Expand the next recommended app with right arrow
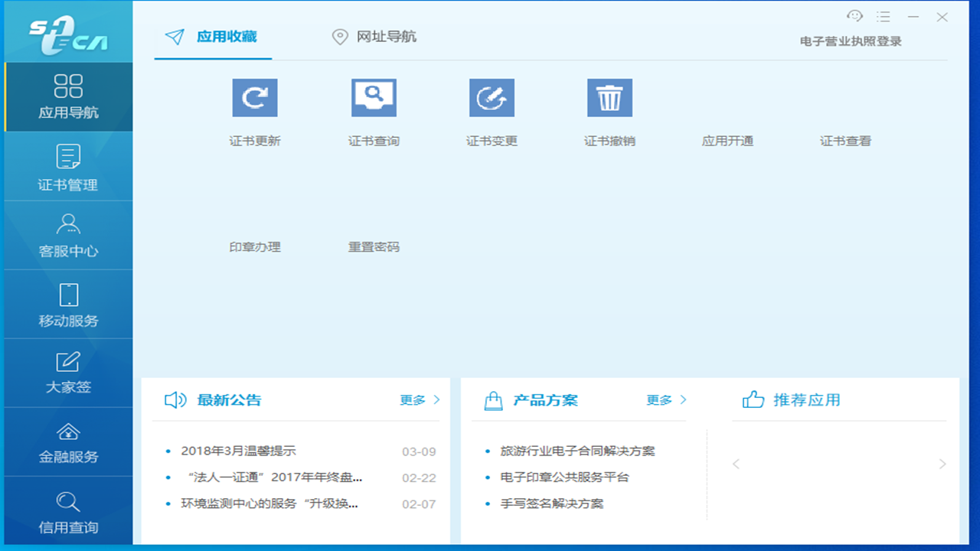This screenshot has width=980, height=551. point(942,464)
